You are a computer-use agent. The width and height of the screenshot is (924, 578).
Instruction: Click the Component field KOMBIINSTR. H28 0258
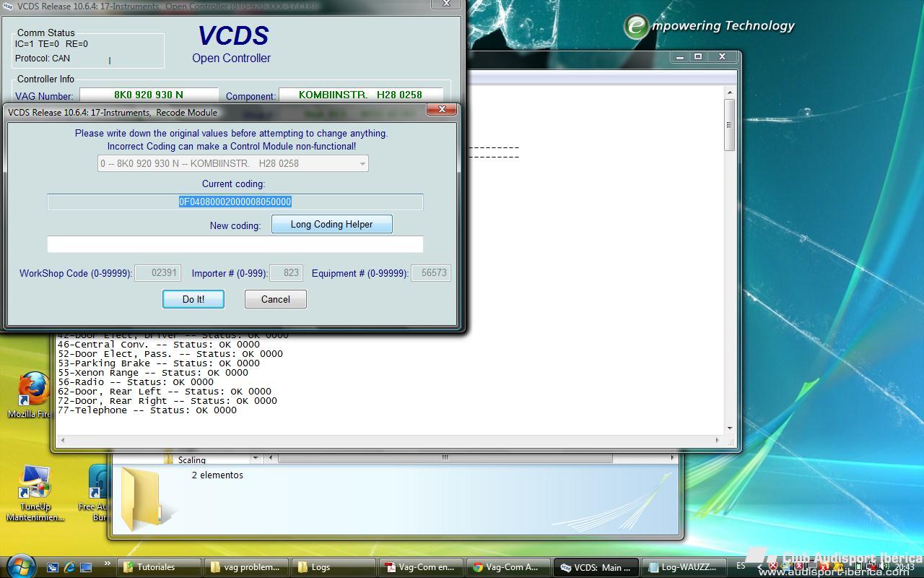pos(361,95)
